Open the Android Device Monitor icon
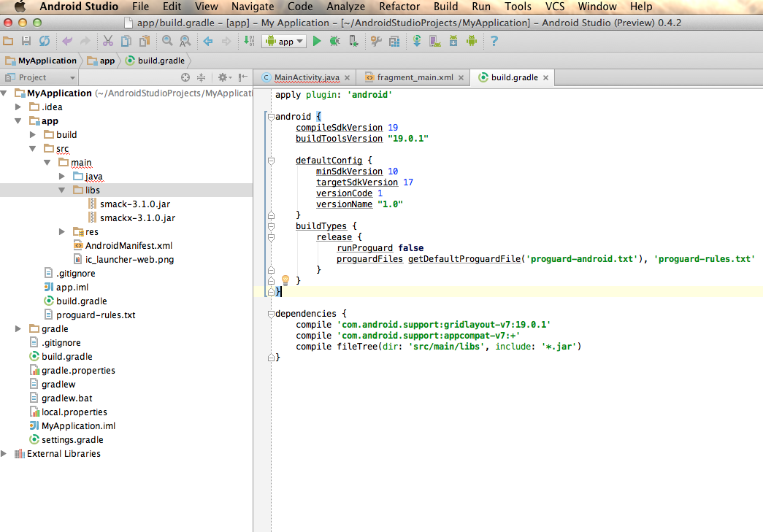The width and height of the screenshot is (763, 532). [472, 42]
